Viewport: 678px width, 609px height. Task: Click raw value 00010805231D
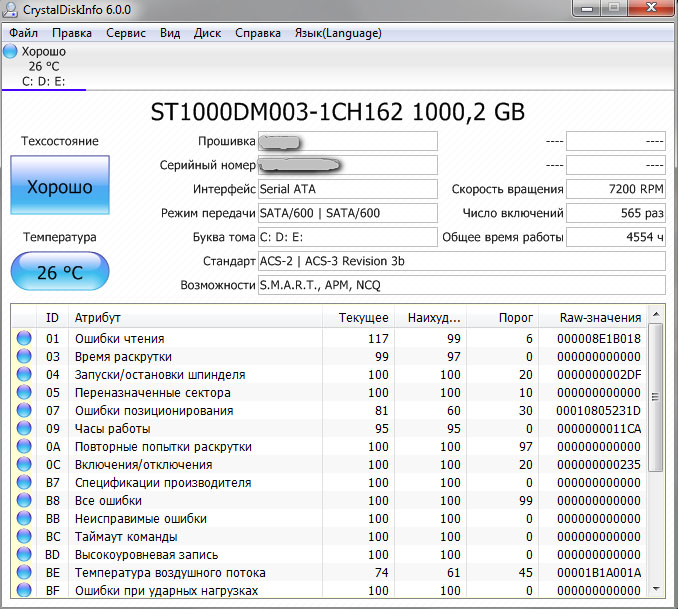pyautogui.click(x=598, y=410)
